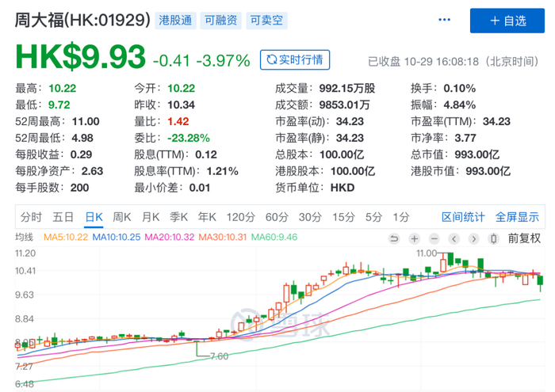Switch to the 分时 chart tab

(x=31, y=217)
